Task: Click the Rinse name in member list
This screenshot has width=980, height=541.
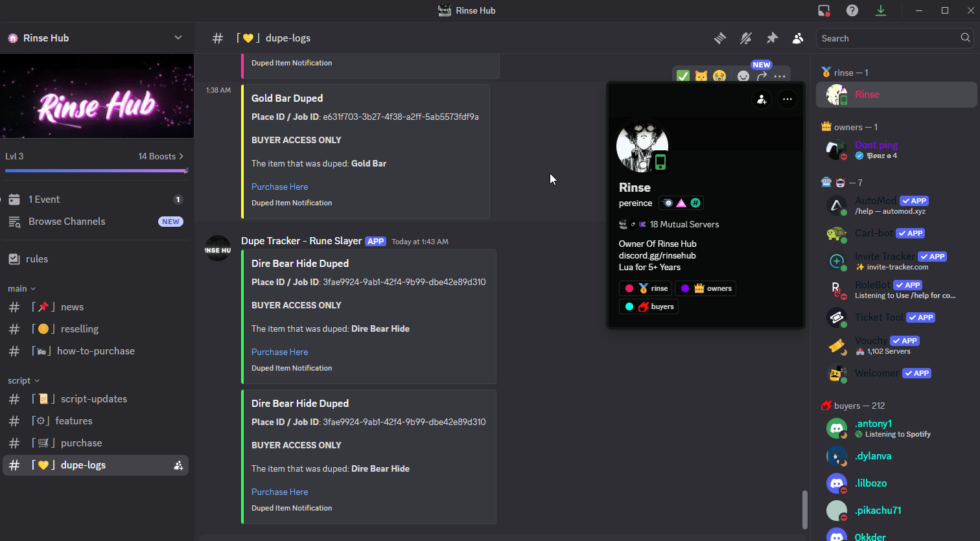Action: coord(867,95)
